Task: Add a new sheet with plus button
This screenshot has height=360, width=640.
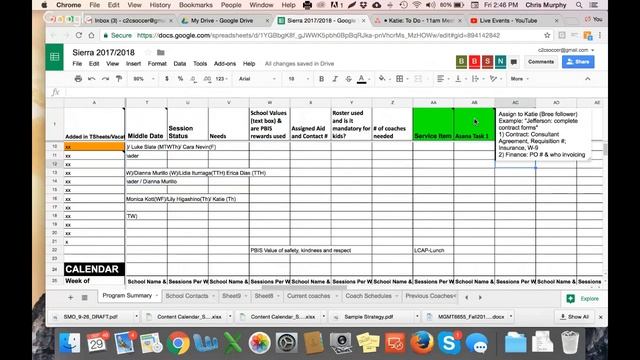Action: (70, 298)
